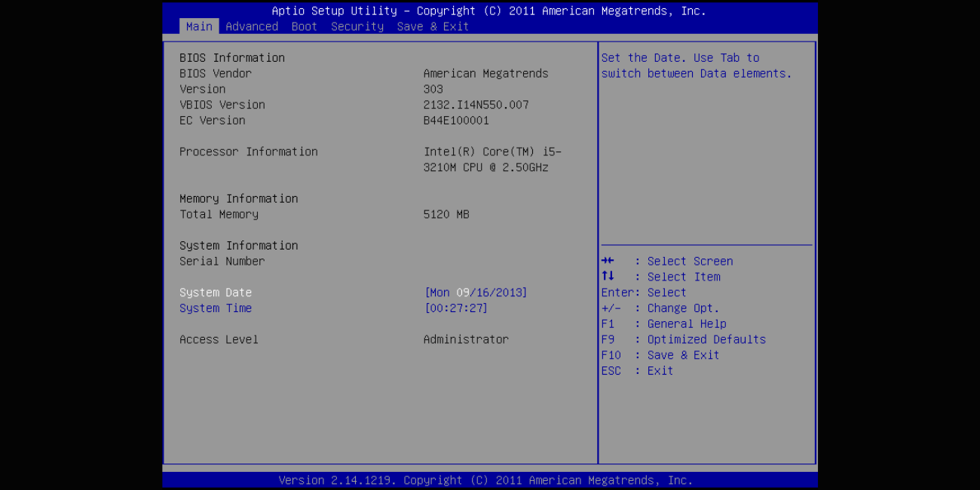Image resolution: width=980 pixels, height=490 pixels.
Task: Click the System Time value field
Action: point(456,308)
